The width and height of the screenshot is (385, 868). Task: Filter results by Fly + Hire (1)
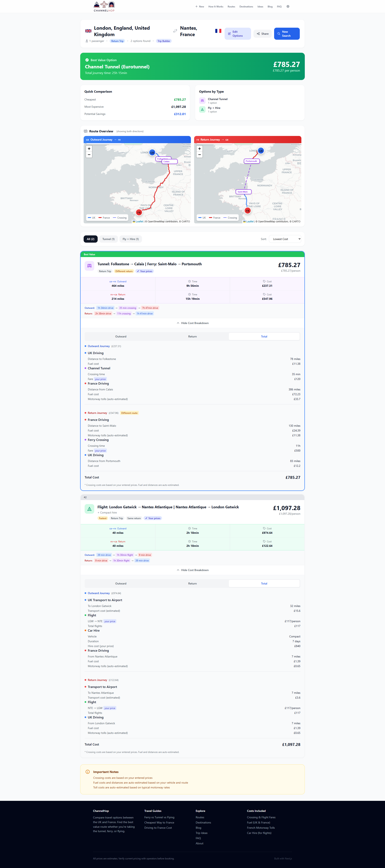(x=131, y=239)
